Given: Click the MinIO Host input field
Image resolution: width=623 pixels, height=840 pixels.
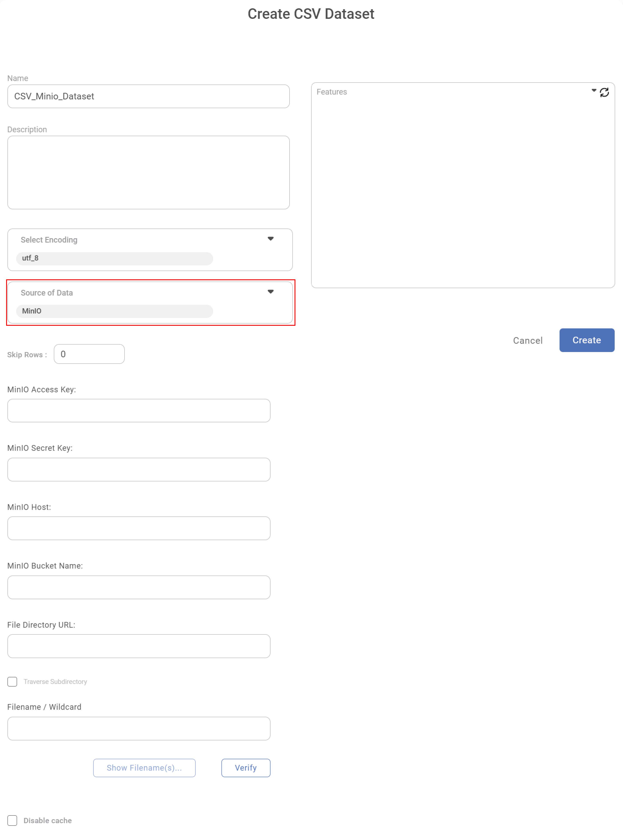Looking at the screenshot, I should [139, 528].
